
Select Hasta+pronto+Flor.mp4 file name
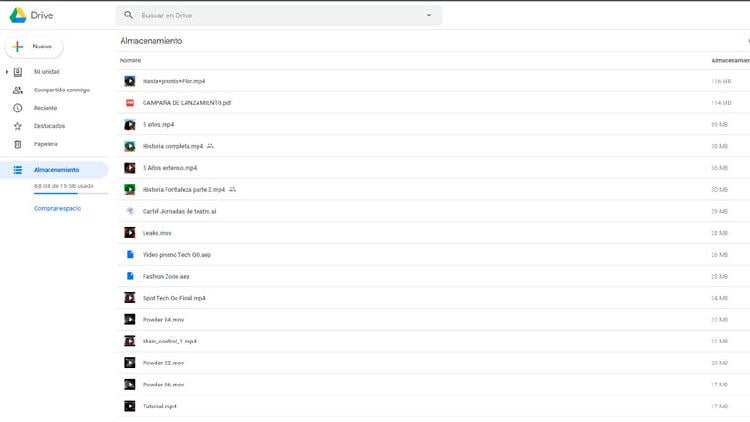click(x=174, y=81)
